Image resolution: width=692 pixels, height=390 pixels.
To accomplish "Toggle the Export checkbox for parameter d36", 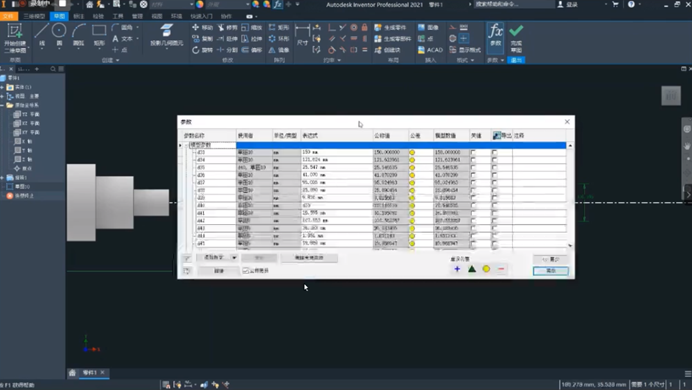I will pos(494,175).
